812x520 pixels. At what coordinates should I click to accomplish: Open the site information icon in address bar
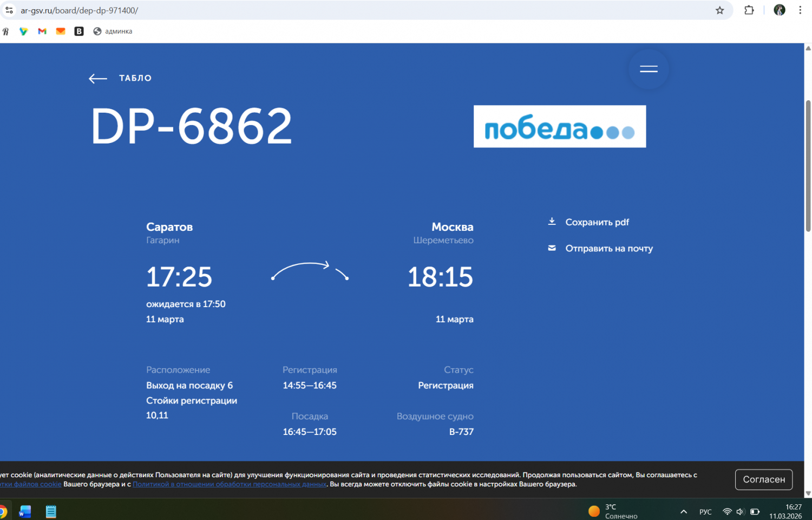pos(9,10)
